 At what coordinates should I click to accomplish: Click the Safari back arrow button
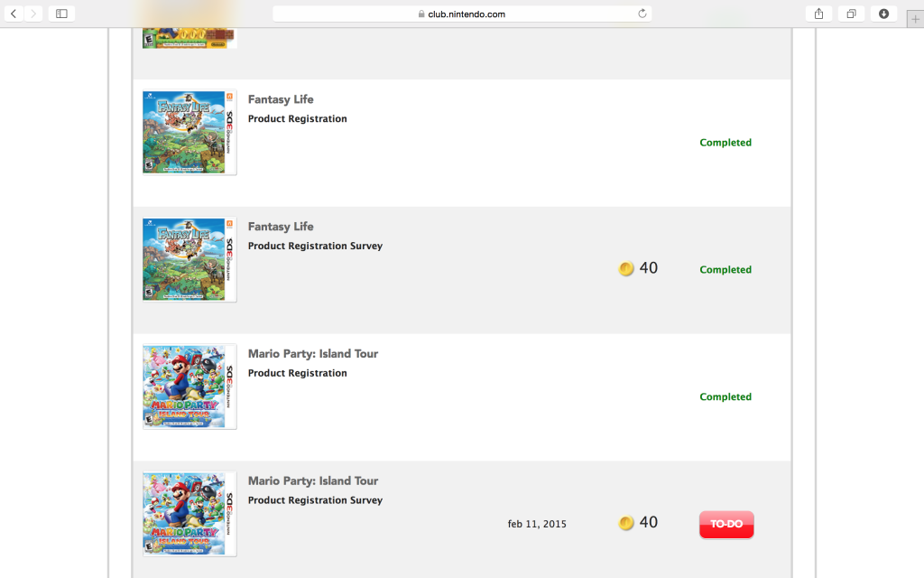point(14,14)
